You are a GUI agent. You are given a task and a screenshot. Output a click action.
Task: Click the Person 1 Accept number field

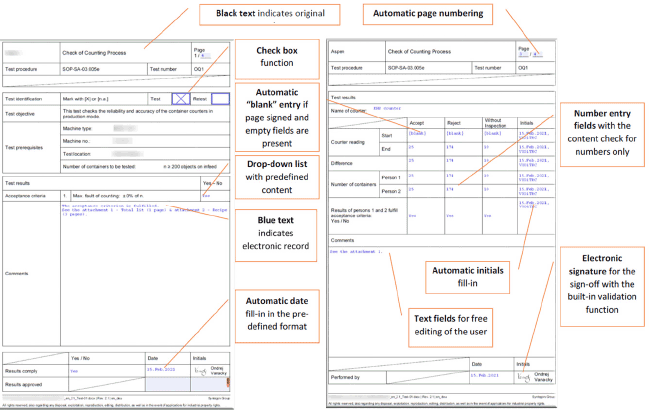(x=411, y=176)
